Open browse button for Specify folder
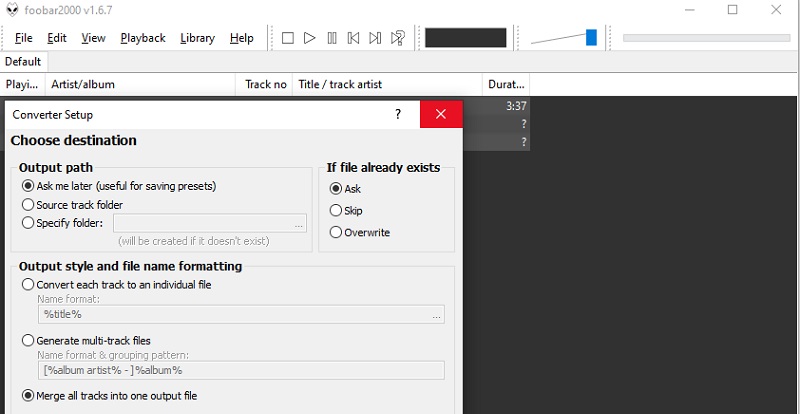The width and height of the screenshot is (800, 414). pyautogui.click(x=297, y=224)
